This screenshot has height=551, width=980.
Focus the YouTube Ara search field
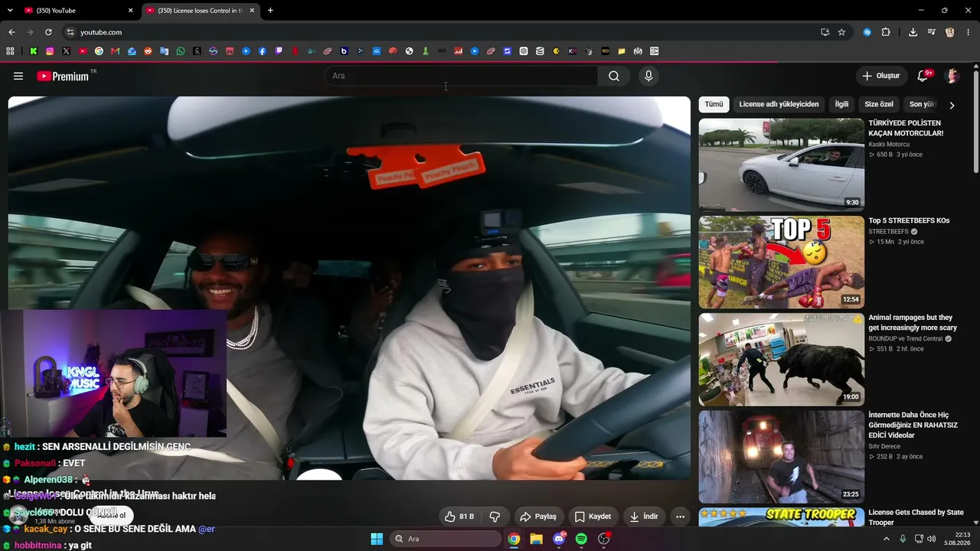click(x=461, y=76)
